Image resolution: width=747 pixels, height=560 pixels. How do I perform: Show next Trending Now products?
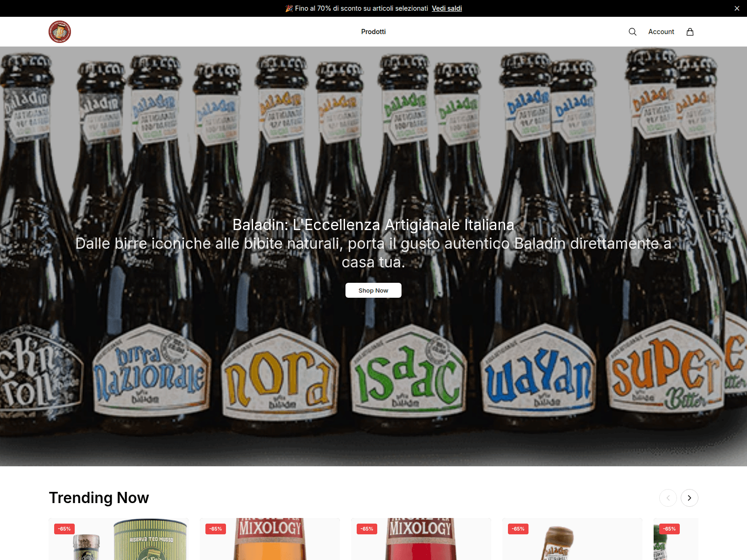[x=690, y=498]
